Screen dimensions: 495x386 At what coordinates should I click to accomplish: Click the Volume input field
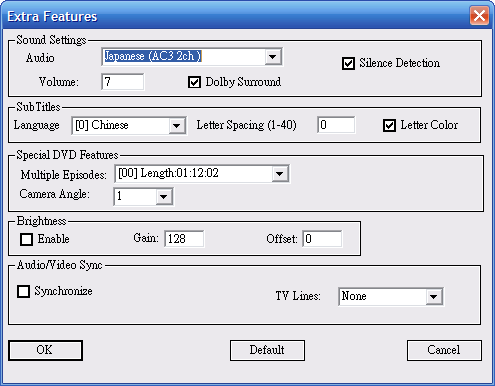[123, 82]
